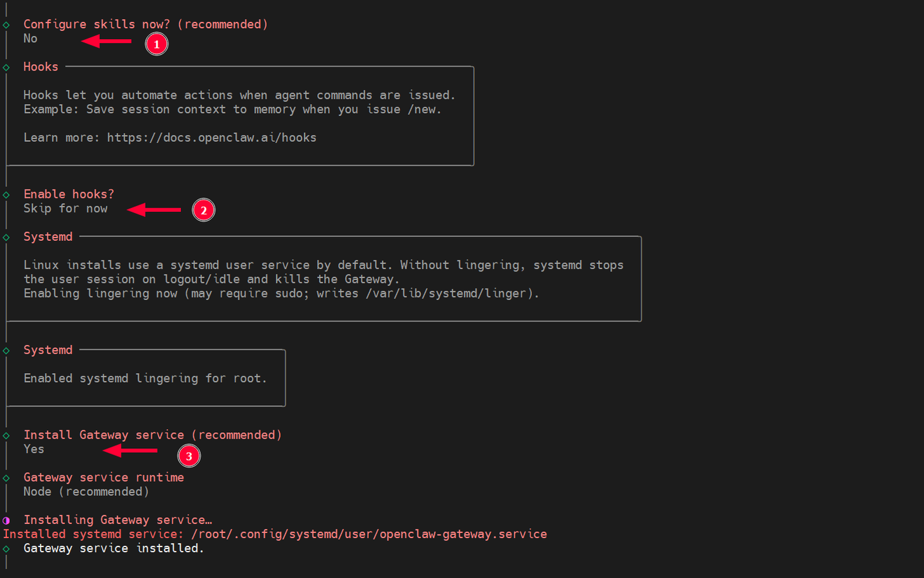Expand the Enabled systemd lingering message box
The width and height of the screenshot is (924, 578).
146,378
